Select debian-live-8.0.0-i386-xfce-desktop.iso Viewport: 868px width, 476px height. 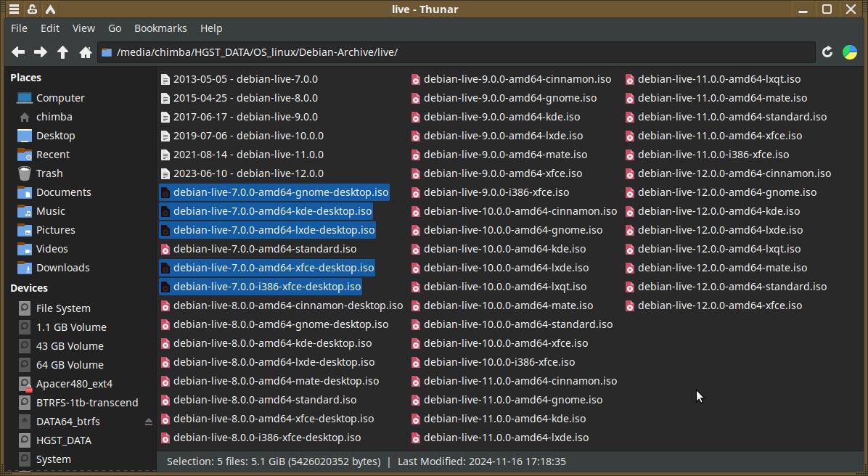261,438
